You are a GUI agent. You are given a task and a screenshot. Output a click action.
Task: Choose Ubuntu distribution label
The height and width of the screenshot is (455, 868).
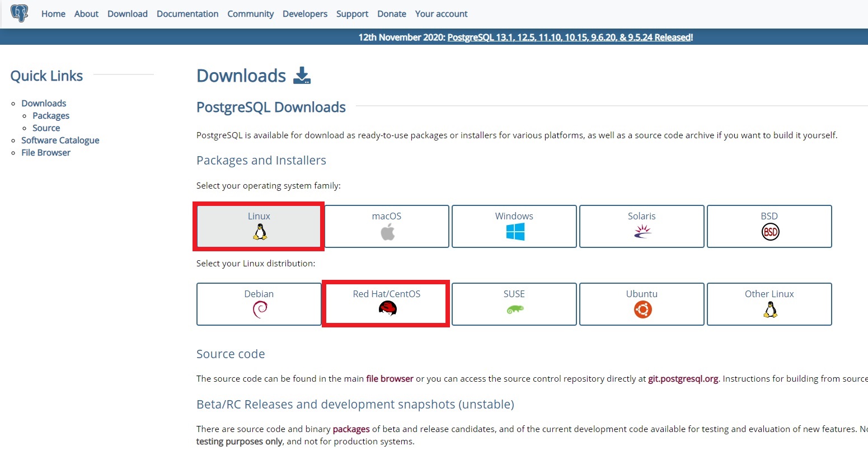(642, 294)
